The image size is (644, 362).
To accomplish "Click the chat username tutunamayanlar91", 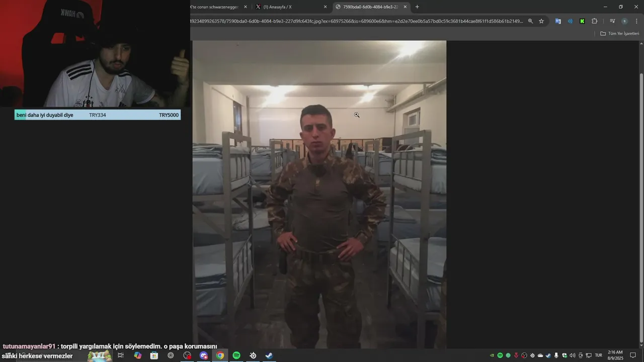I will pos(29,346).
